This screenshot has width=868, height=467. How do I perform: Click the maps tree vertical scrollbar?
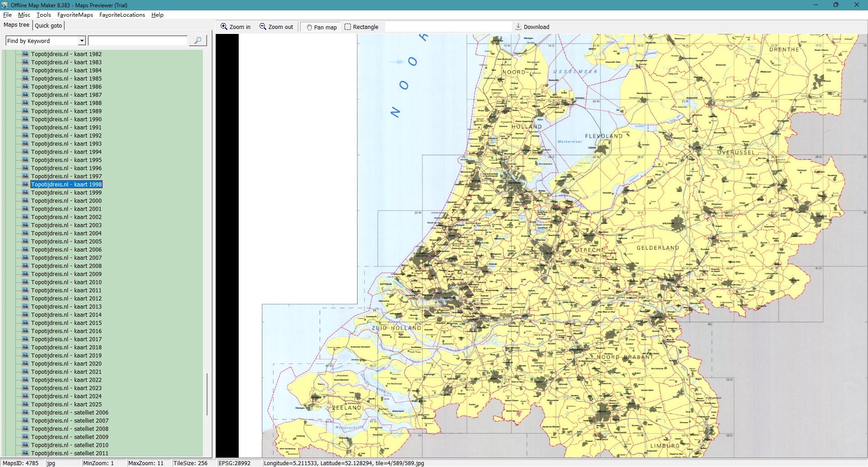[x=207, y=394]
